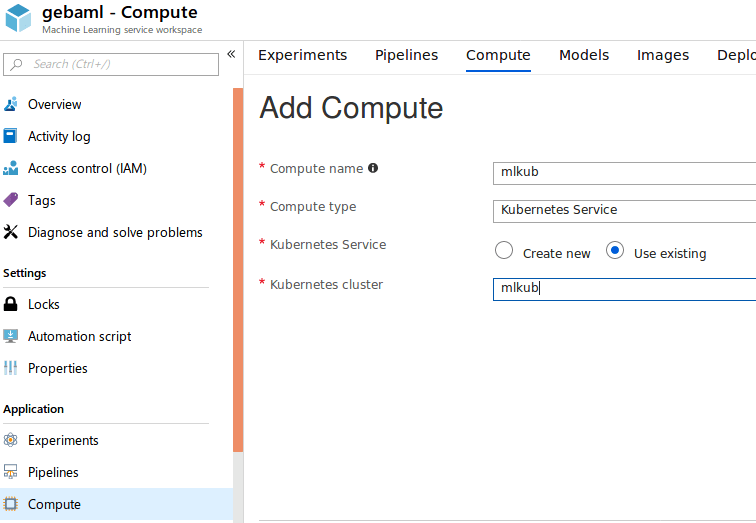Open Diagnose and solve problems icon
Image resolution: width=756 pixels, height=523 pixels.
pyautogui.click(x=11, y=232)
